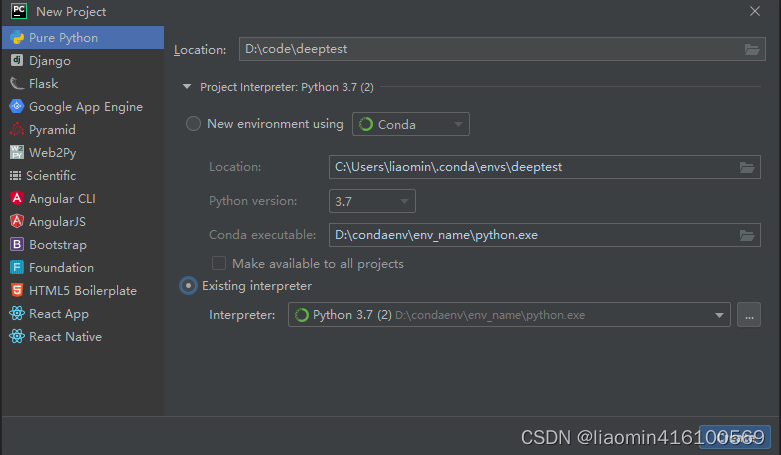Click the Foundation F icon

(17, 267)
